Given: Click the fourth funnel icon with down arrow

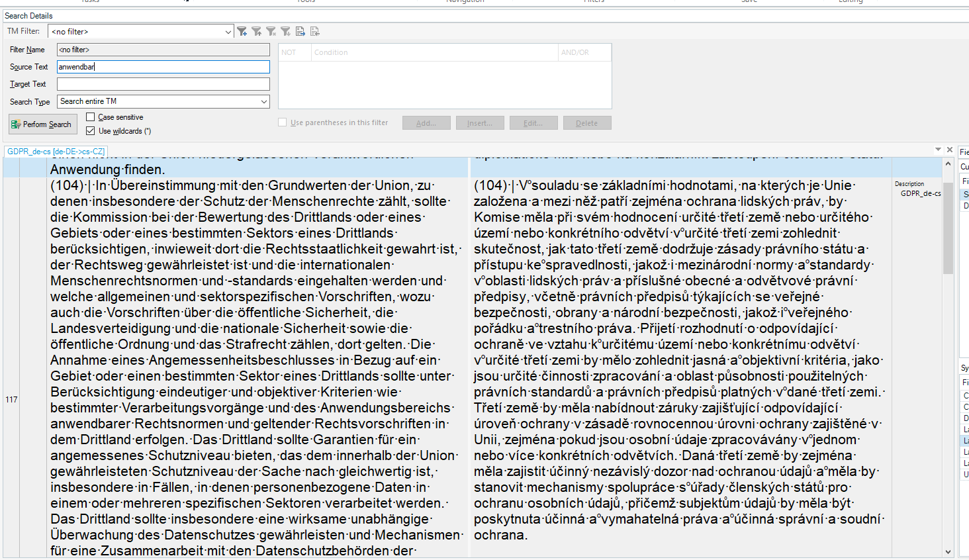Looking at the screenshot, I should tap(286, 31).
